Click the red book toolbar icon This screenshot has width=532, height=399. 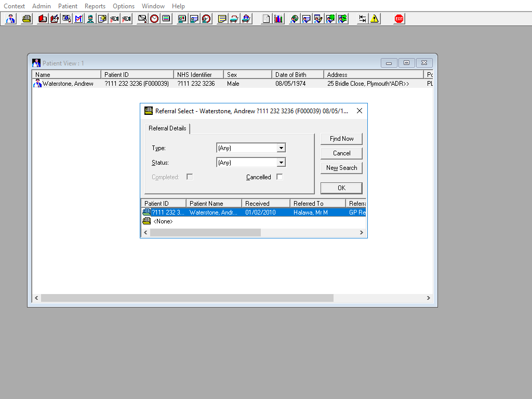(x=43, y=19)
